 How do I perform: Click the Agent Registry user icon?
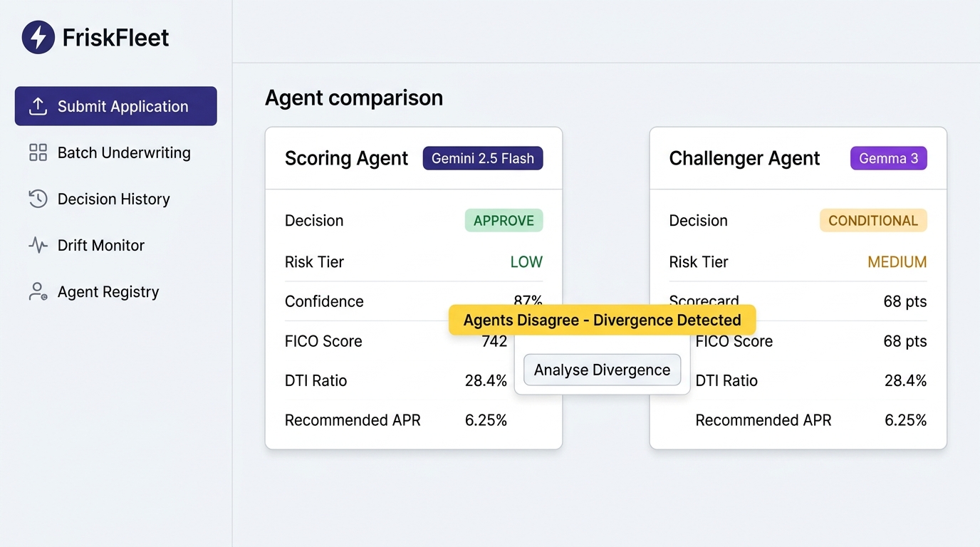(38, 291)
